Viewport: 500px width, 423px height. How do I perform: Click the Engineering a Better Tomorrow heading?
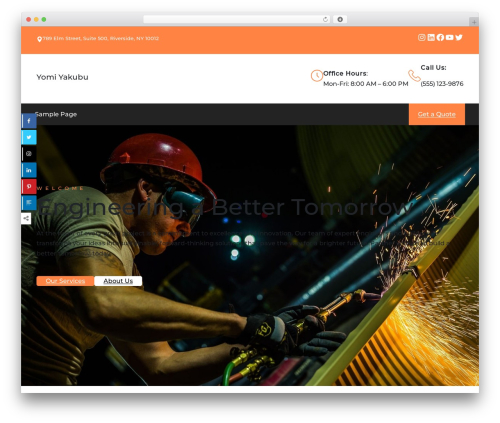click(x=225, y=207)
